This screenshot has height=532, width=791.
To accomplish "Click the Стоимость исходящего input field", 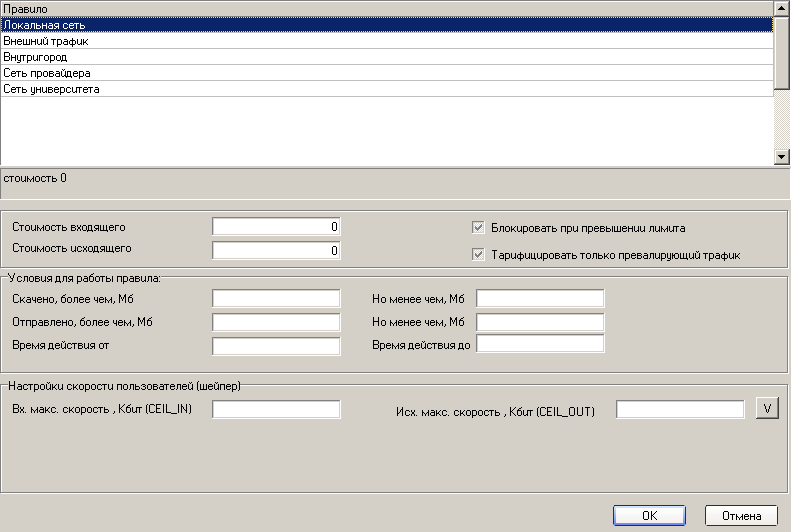I will 277,249.
